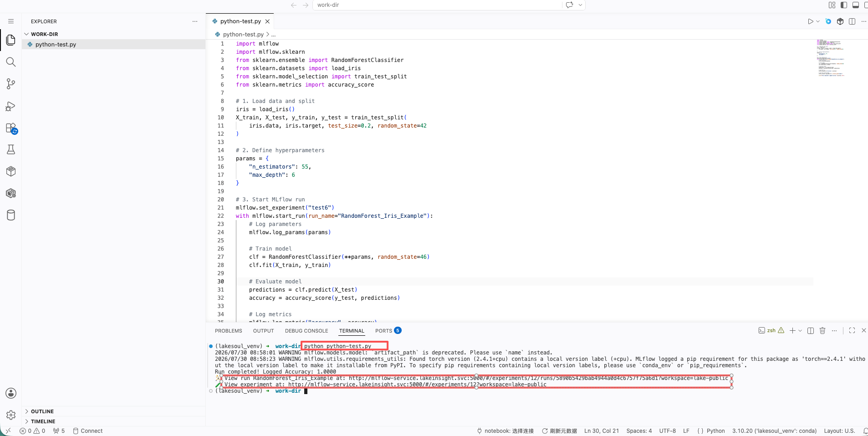
Task: Switch to the PROBLEMS tab
Action: [229, 331]
